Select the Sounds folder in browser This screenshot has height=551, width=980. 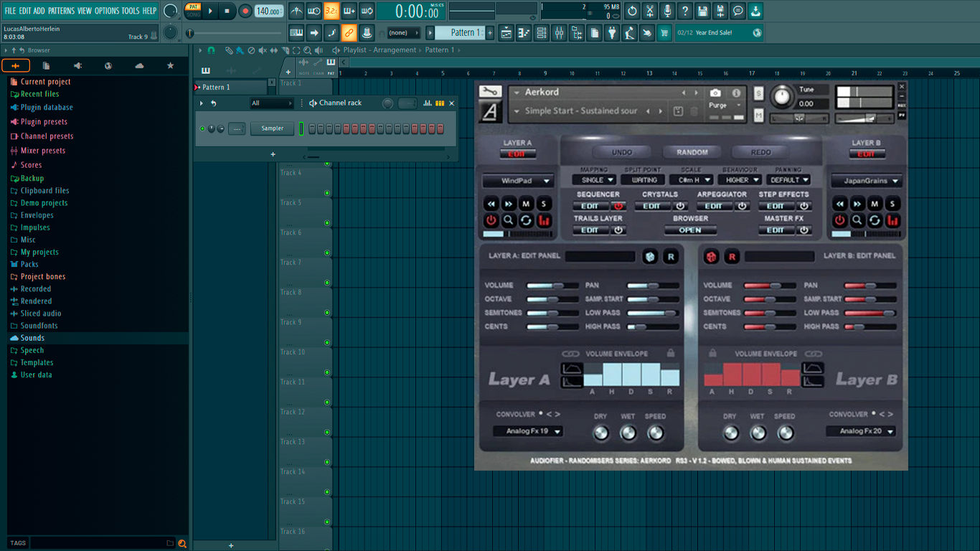click(32, 338)
